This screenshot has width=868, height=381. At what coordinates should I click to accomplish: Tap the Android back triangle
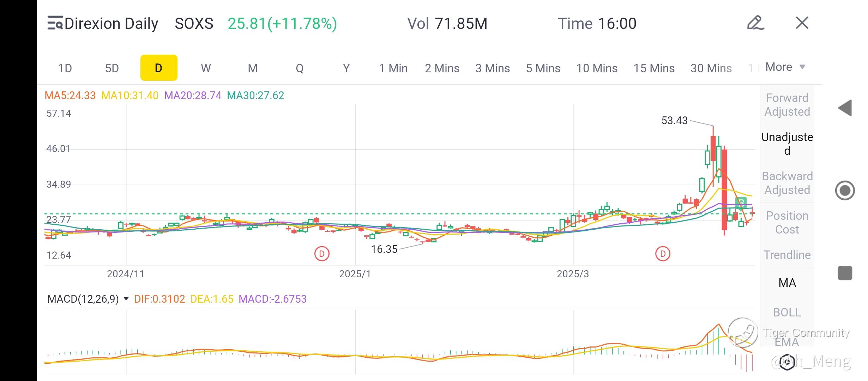(845, 108)
